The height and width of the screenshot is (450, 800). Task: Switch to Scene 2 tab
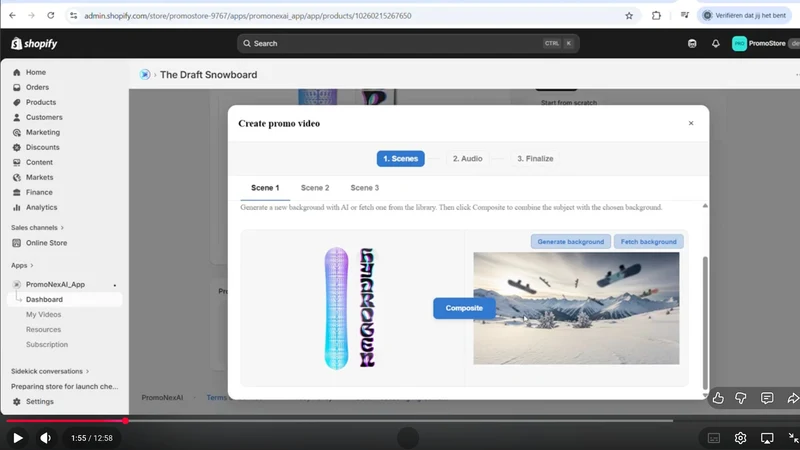click(315, 188)
